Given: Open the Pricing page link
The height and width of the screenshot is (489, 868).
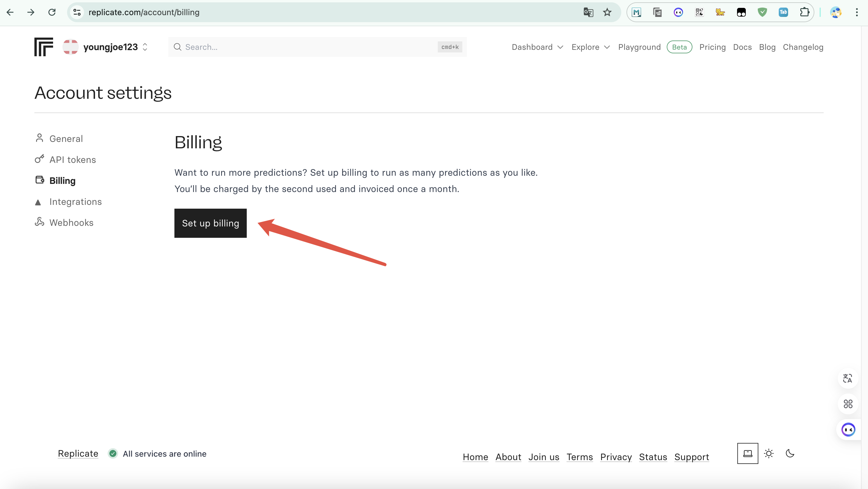Looking at the screenshot, I should (712, 47).
